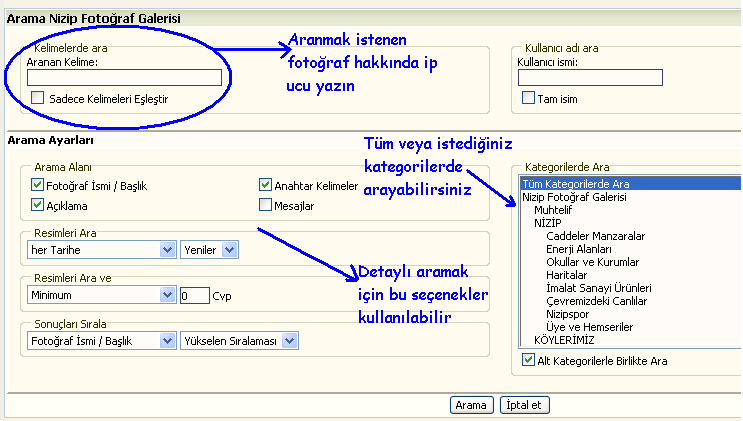
Task: Open the Yeniler dropdown
Action: click(209, 250)
